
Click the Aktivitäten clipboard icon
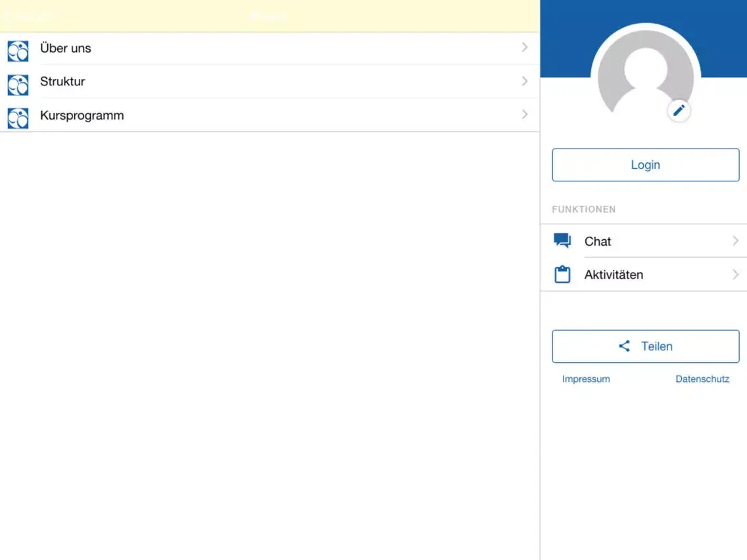point(562,274)
